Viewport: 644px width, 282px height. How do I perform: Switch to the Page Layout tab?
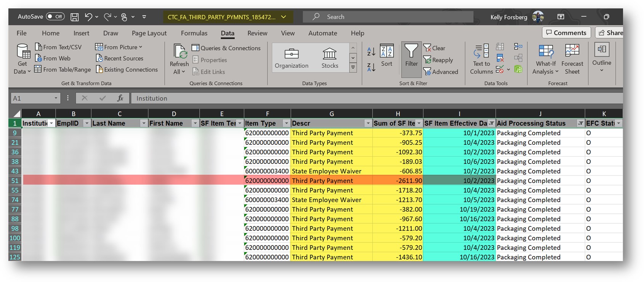pos(149,33)
